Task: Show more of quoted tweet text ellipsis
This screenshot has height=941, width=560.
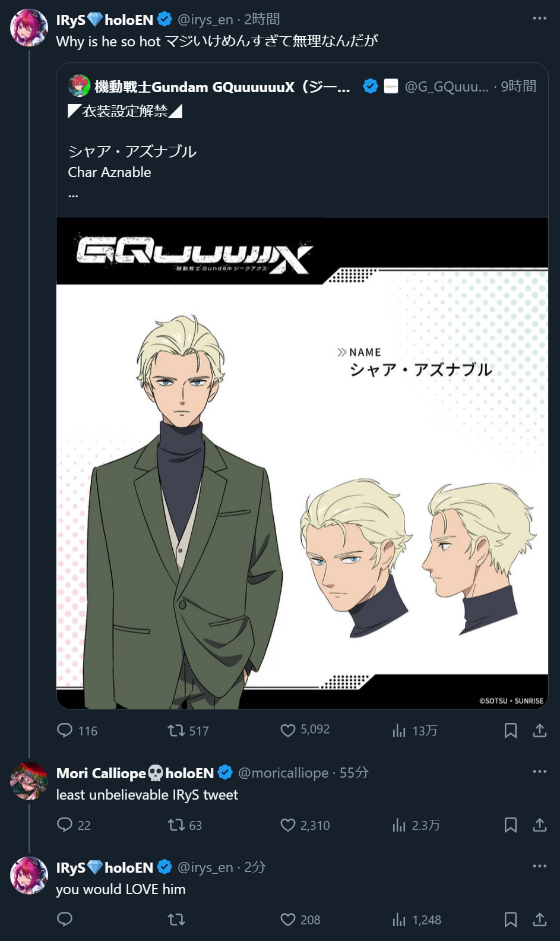Action: [73, 195]
